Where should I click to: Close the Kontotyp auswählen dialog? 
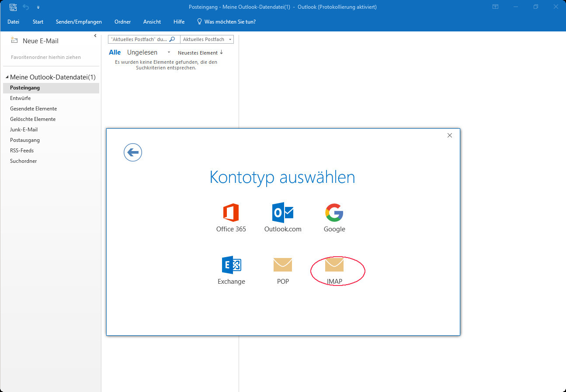[x=450, y=135]
